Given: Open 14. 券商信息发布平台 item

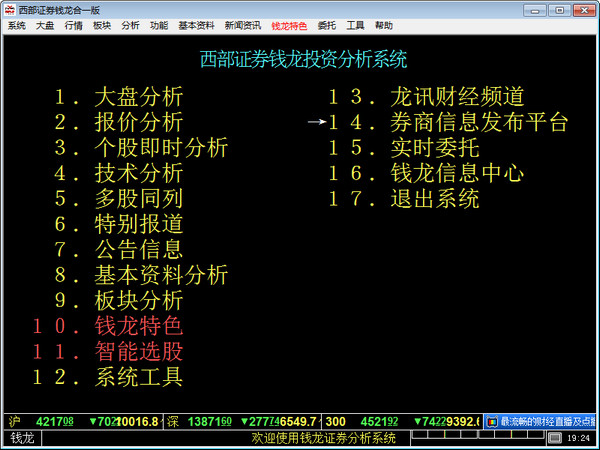Looking at the screenshot, I should (448, 122).
